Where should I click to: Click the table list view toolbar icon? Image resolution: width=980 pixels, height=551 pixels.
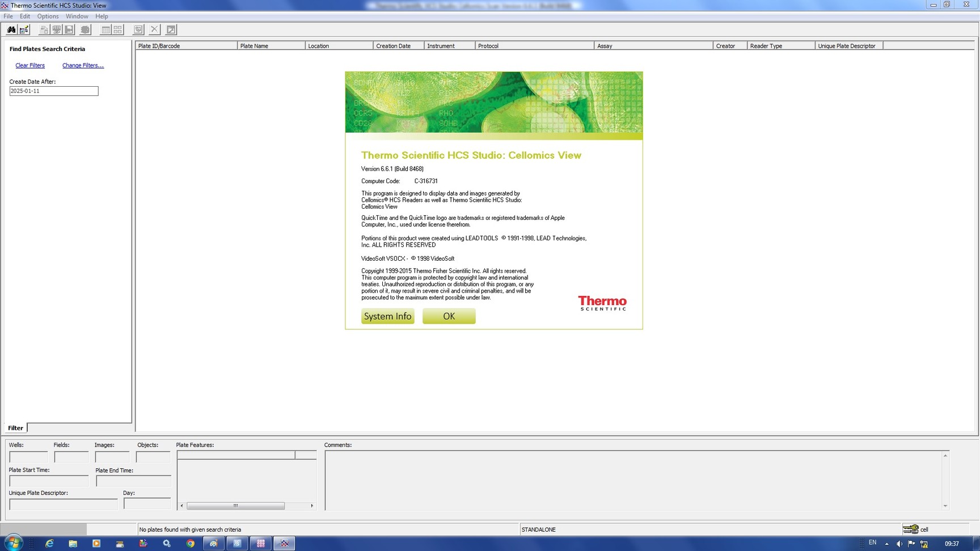pyautogui.click(x=105, y=29)
